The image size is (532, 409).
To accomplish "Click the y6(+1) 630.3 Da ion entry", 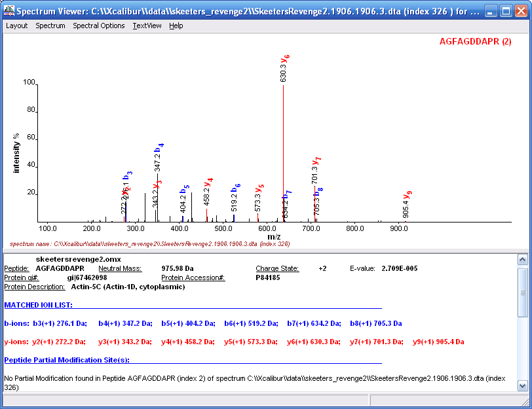I will [x=314, y=342].
